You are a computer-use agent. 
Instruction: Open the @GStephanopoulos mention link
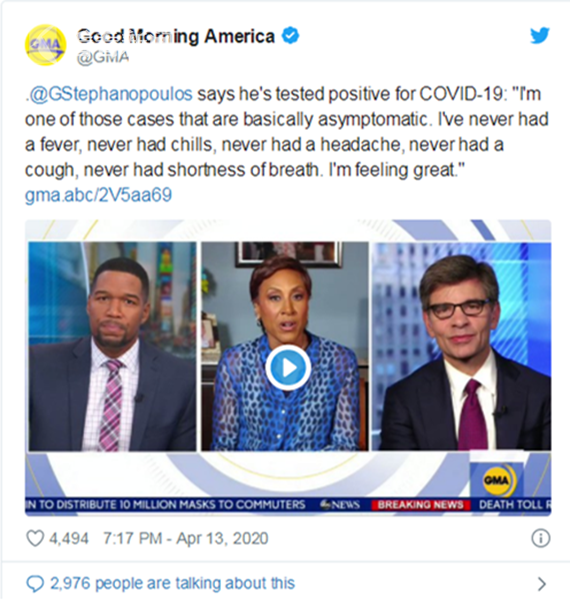109,94
